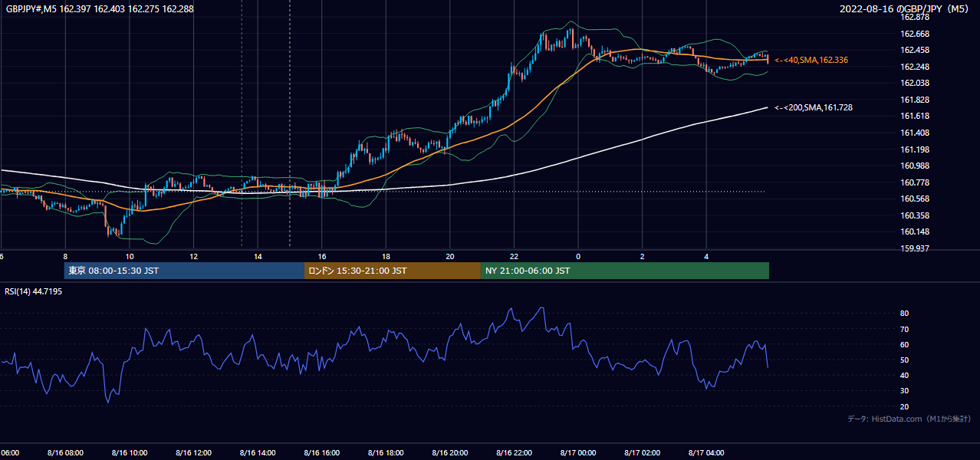Click the 8/16 14:00 date label
This screenshot has height=460, width=980.
point(258,452)
